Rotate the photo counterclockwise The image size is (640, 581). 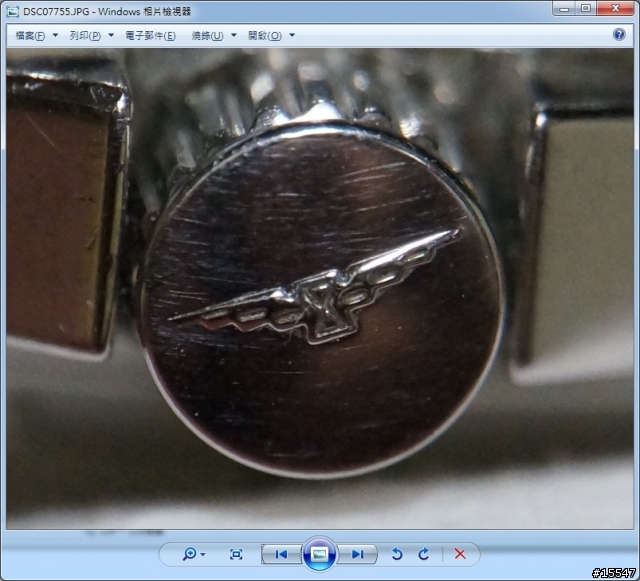click(x=397, y=554)
